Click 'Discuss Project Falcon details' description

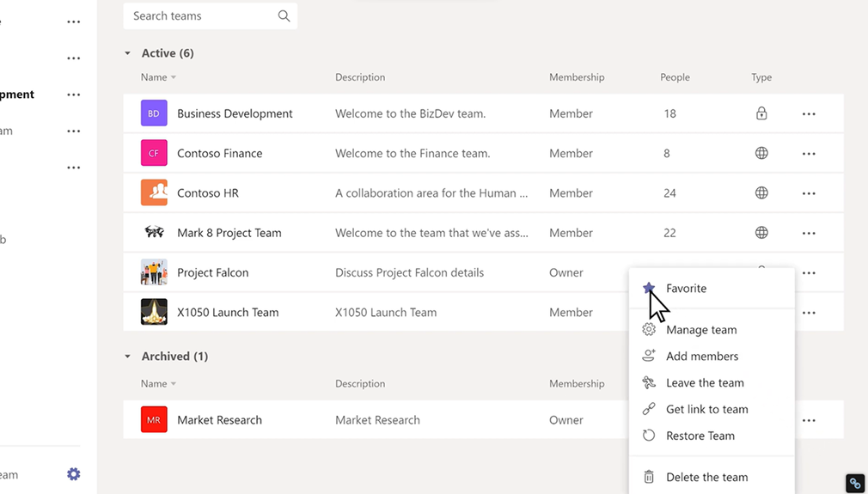point(410,272)
